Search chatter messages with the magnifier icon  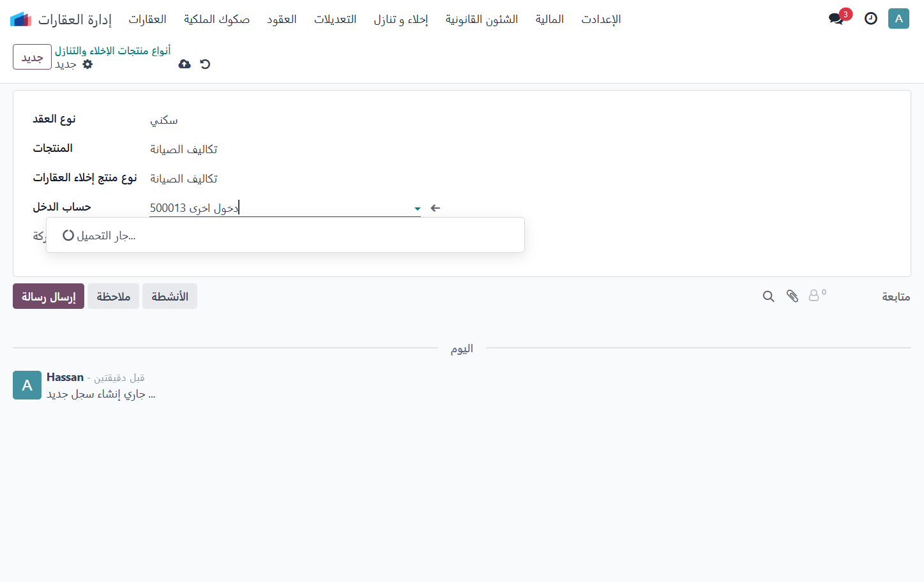click(x=769, y=296)
